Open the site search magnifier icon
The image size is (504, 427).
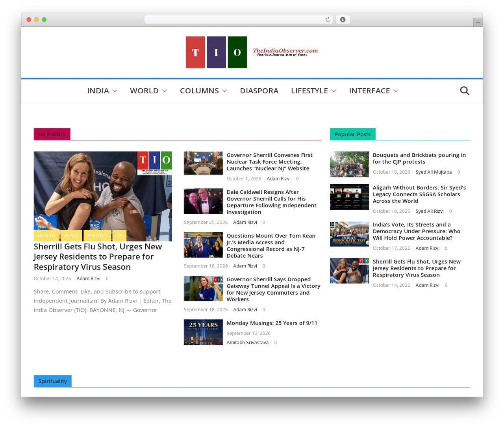(x=465, y=91)
